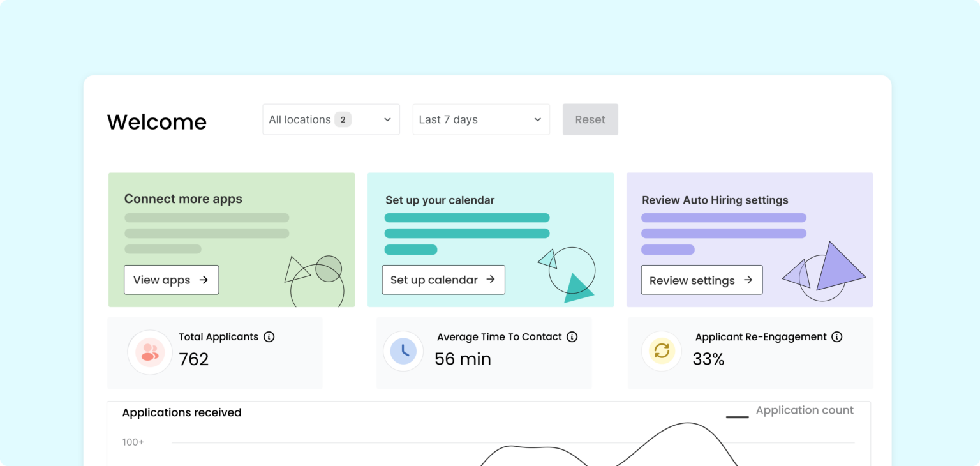
Task: Click the Application count legend line marker
Action: point(738,416)
